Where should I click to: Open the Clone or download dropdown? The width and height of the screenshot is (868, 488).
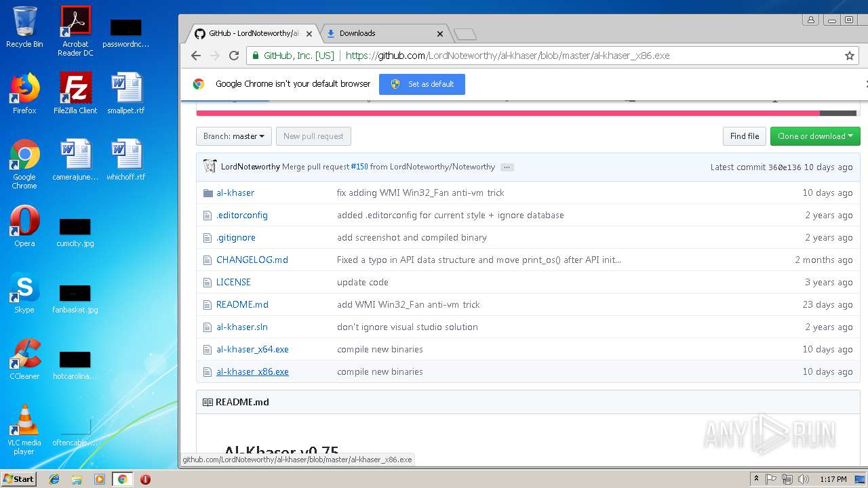[x=815, y=136]
